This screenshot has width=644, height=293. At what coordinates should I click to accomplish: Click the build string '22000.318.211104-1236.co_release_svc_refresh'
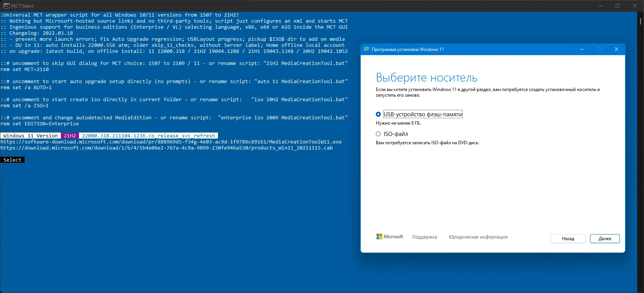click(x=148, y=136)
